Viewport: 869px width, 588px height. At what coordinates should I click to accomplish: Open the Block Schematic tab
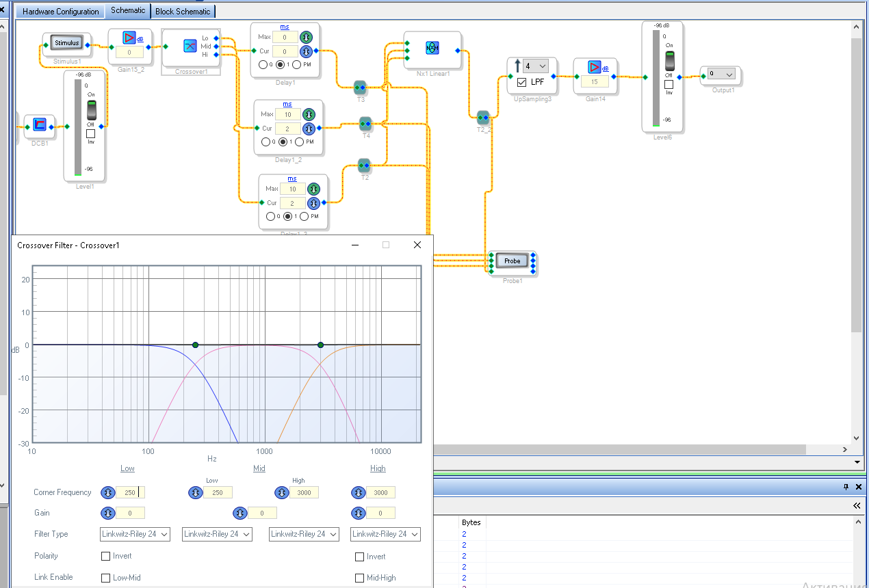point(183,12)
